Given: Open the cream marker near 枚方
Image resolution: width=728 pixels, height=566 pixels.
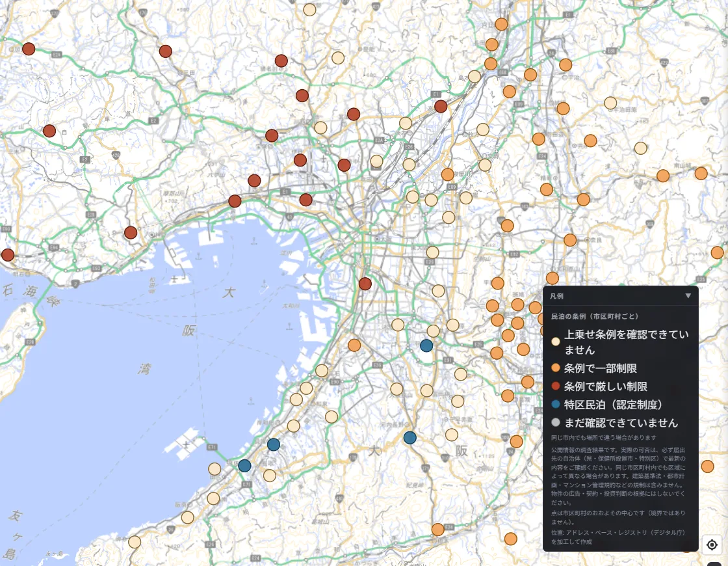Looking at the screenshot, I should (483, 129).
